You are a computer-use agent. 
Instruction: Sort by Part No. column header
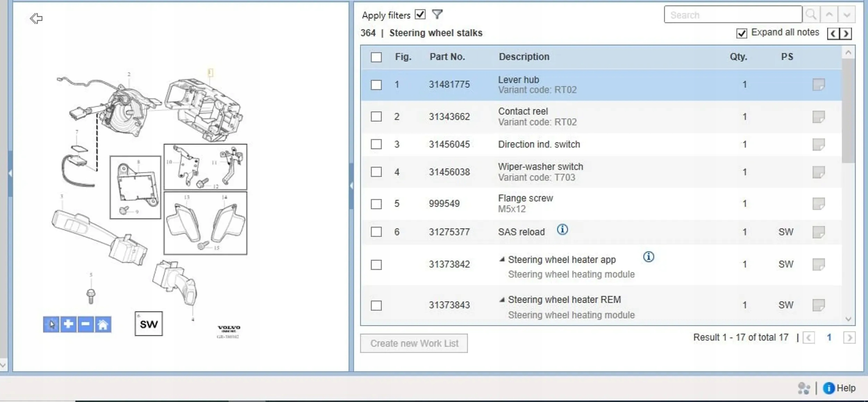point(447,57)
